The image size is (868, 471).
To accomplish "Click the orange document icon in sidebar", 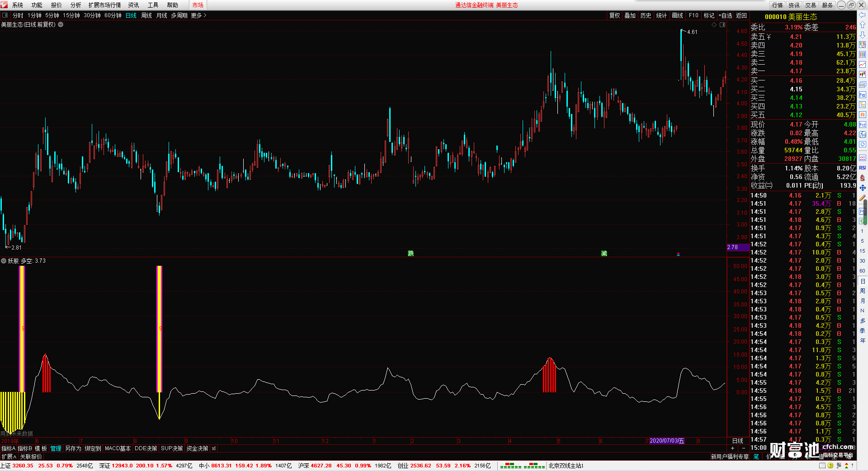I will (x=863, y=114).
